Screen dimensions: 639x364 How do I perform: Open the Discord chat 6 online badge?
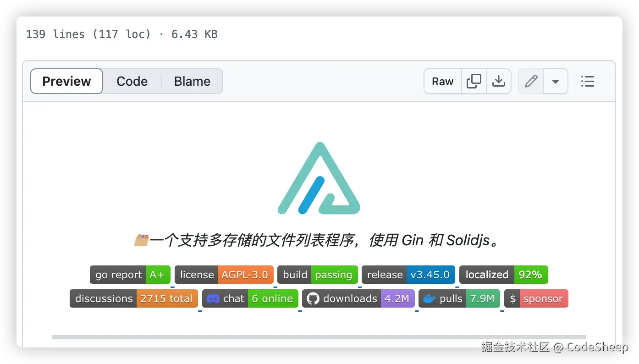250,298
